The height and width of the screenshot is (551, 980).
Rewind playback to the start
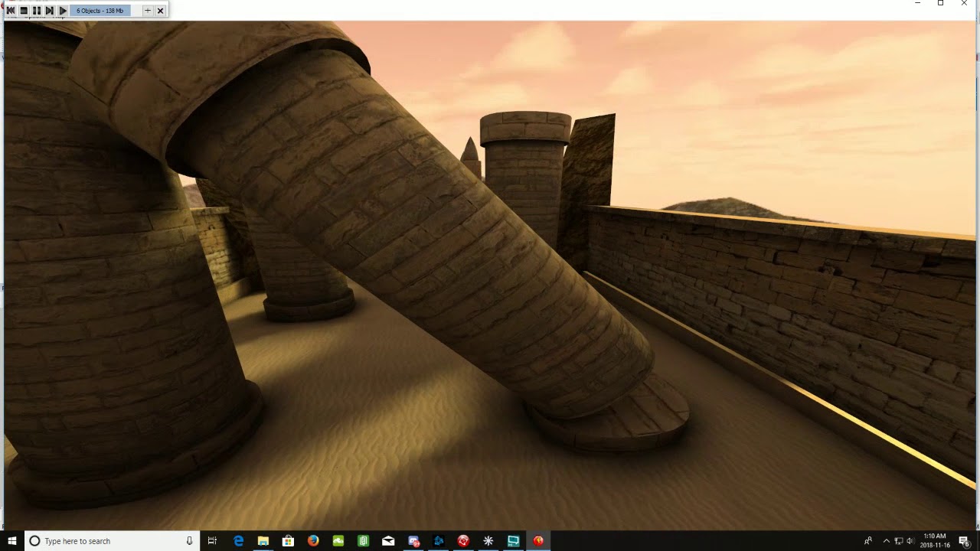coord(11,11)
